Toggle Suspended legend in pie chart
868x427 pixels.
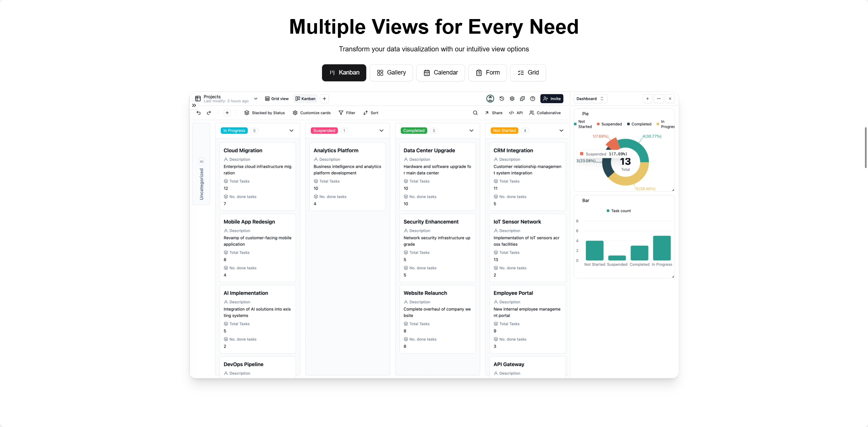tap(609, 124)
